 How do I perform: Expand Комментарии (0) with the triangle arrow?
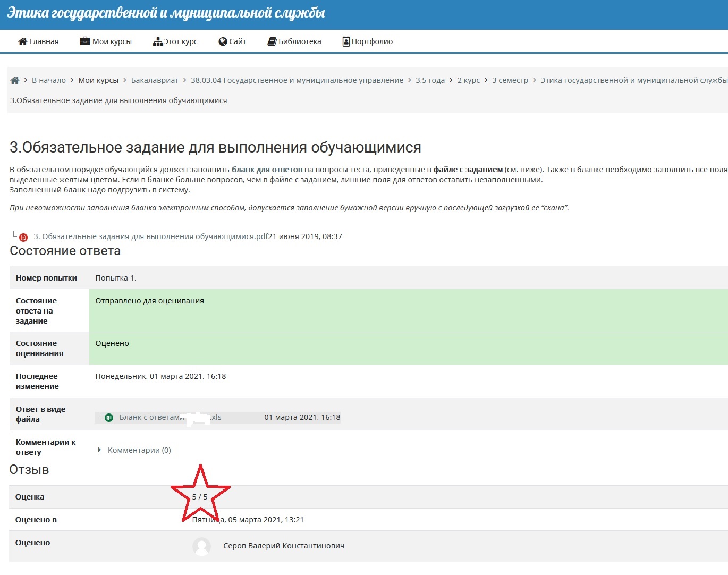(x=99, y=450)
